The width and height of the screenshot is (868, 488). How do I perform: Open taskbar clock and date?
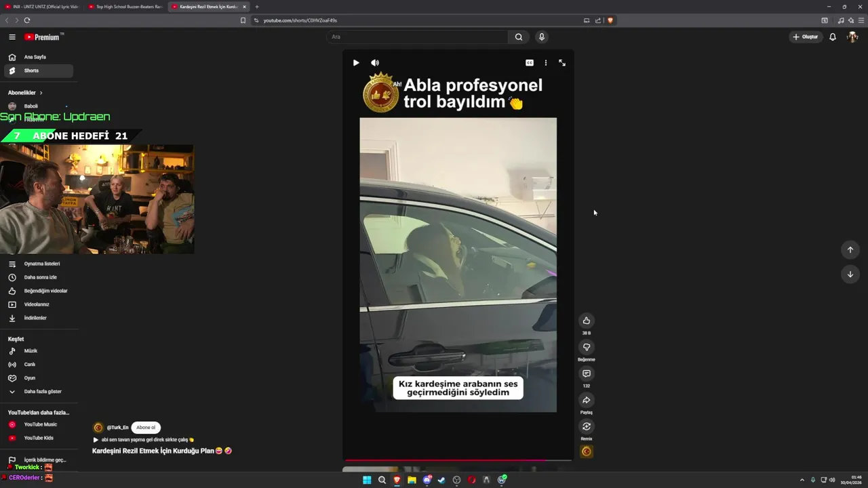point(851,480)
